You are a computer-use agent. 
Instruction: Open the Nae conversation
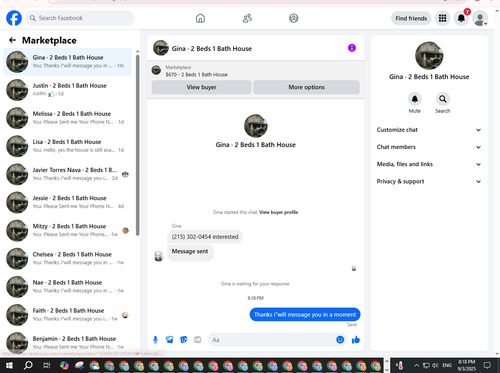click(x=67, y=286)
